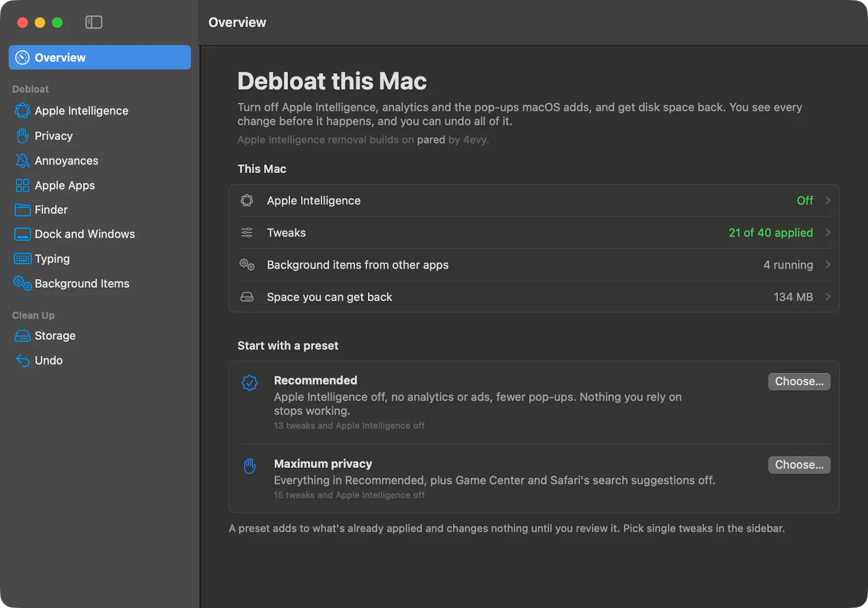
Task: Open the Undo sidebar item
Action: coord(100,360)
